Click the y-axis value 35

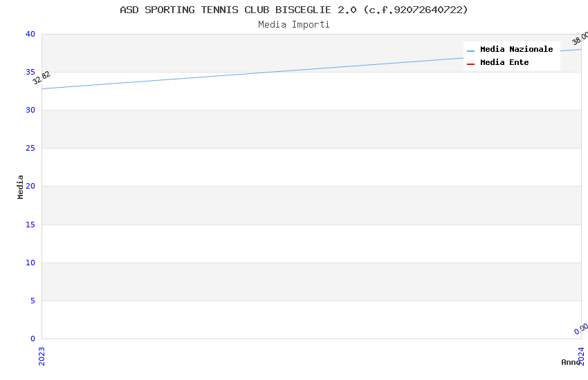tap(30, 72)
